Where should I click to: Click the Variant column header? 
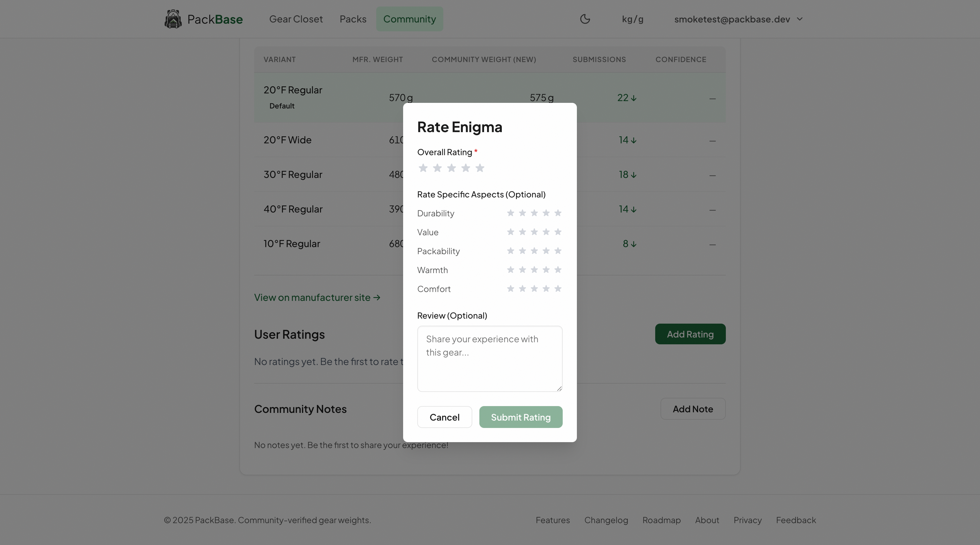(x=279, y=59)
